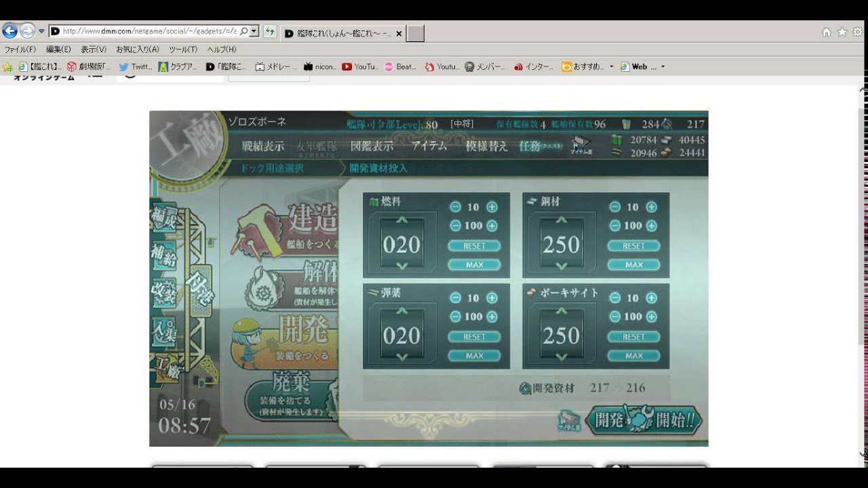Set fuel (燃料) to MAX
The width and height of the screenshot is (868, 488).
click(474, 264)
